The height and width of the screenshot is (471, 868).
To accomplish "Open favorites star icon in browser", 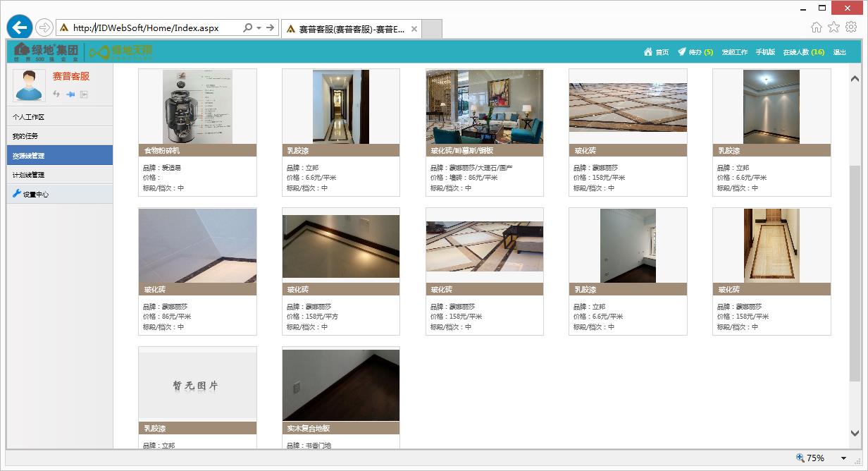I will pyautogui.click(x=833, y=27).
